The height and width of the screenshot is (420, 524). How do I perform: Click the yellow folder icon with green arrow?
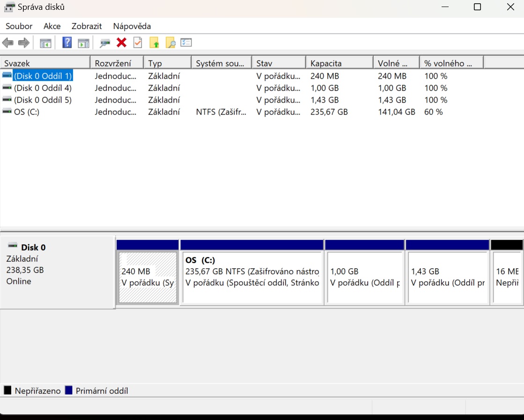coord(154,43)
